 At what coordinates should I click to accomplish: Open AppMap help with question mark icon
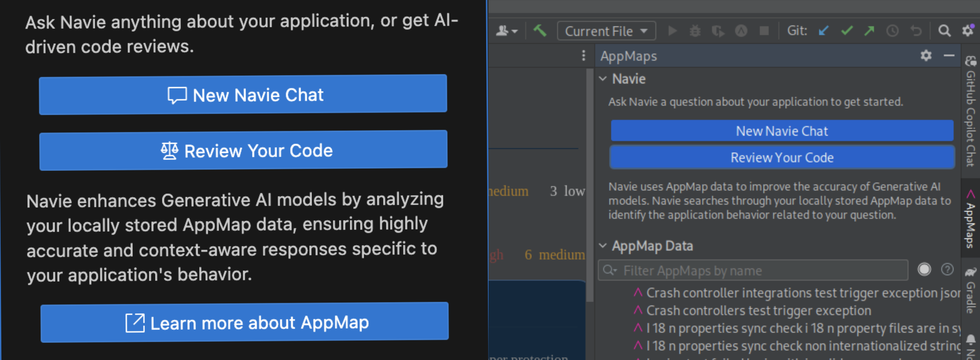947,270
